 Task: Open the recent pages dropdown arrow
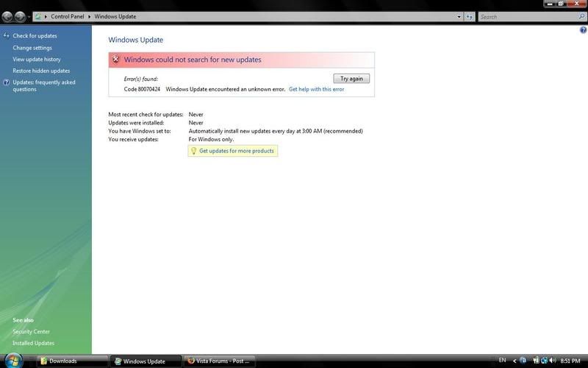coord(29,17)
